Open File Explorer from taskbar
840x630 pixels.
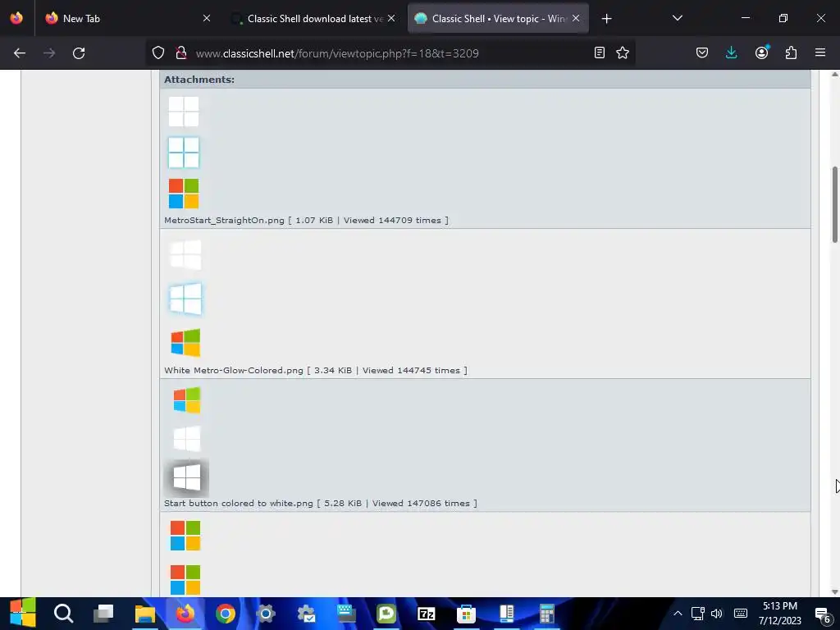pyautogui.click(x=144, y=614)
